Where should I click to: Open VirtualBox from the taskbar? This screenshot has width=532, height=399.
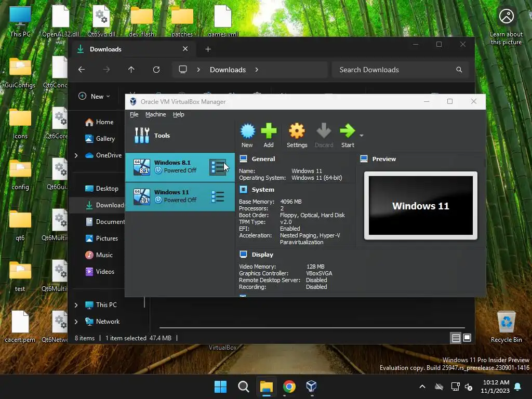[312, 387]
